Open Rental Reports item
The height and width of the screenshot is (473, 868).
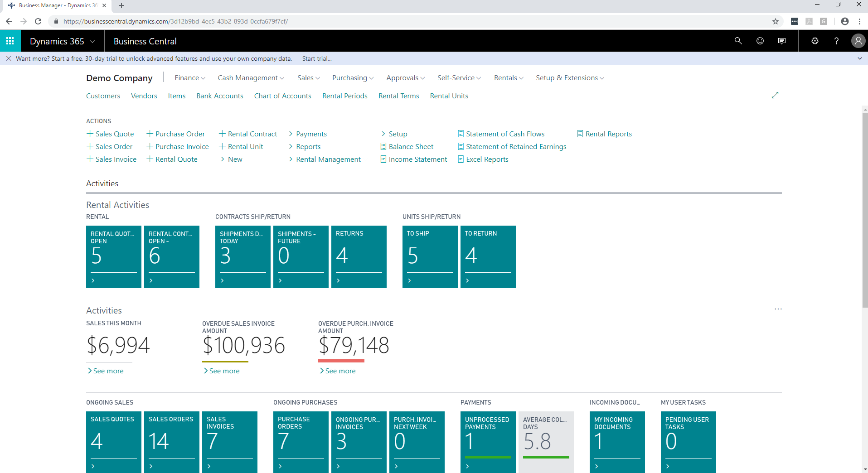604,134
